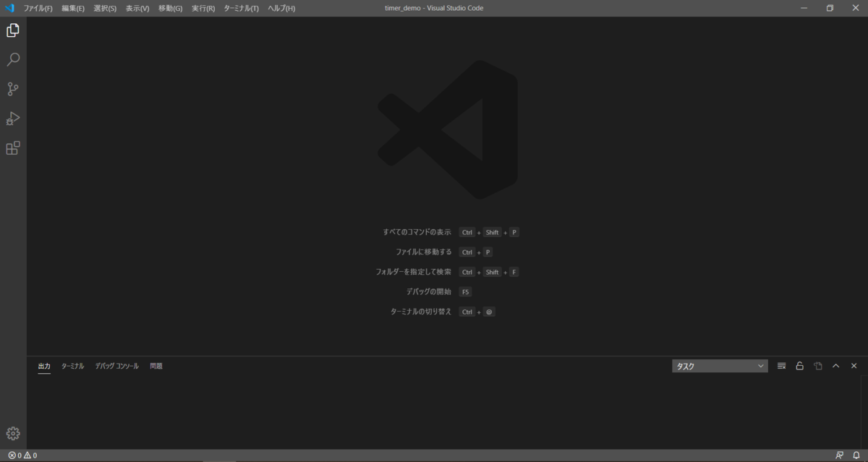This screenshot has height=462, width=868.
Task: Toggle output scroll lock
Action: pyautogui.click(x=799, y=366)
